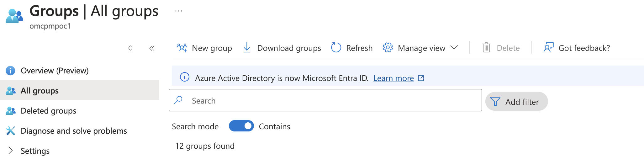Click the Delete button in toolbar
644x160 pixels.
[x=501, y=48]
